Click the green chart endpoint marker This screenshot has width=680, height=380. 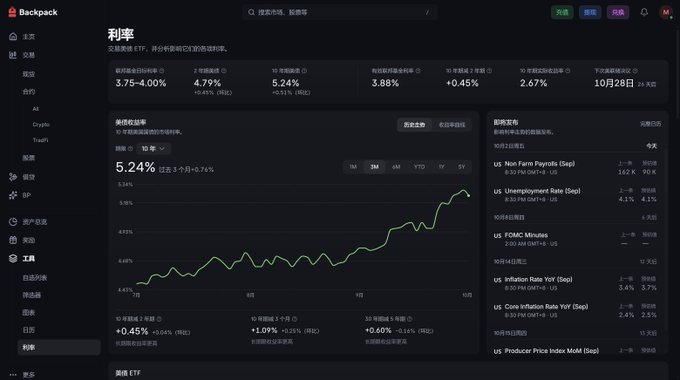coord(469,196)
